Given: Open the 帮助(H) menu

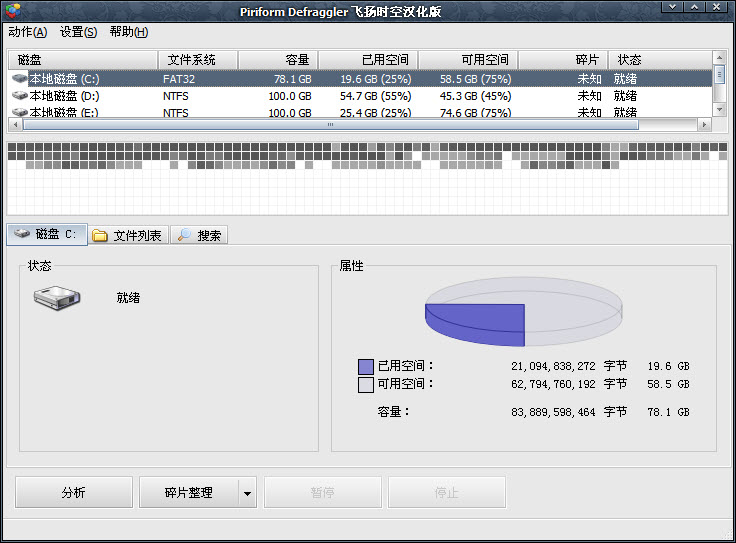Looking at the screenshot, I should point(129,32).
